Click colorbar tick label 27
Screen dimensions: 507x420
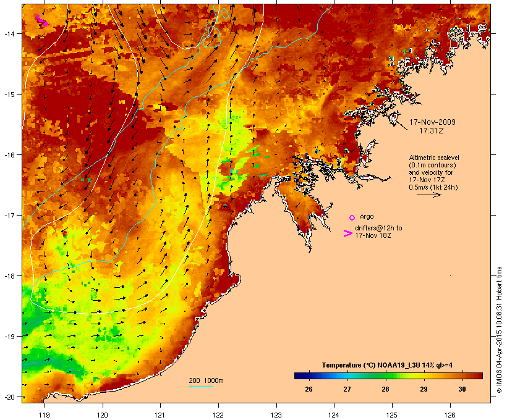click(x=347, y=389)
